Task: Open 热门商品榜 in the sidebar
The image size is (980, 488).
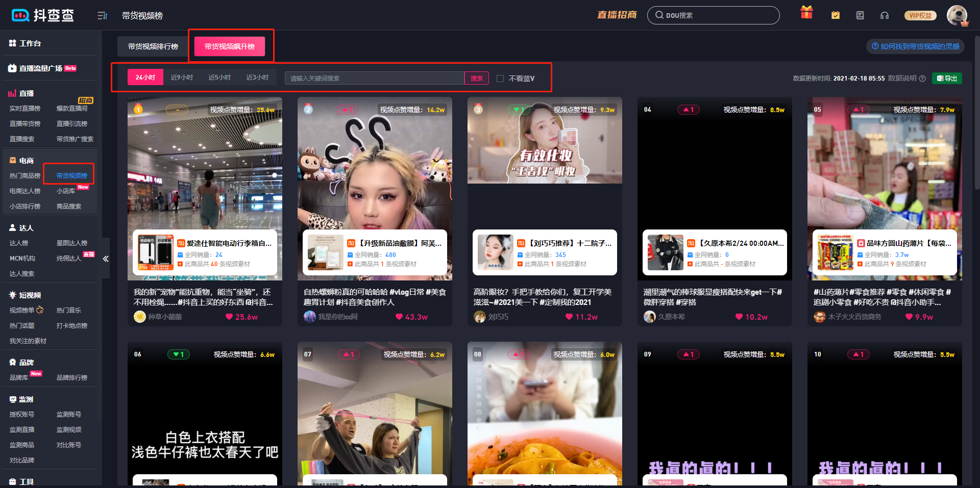Action: (25, 176)
